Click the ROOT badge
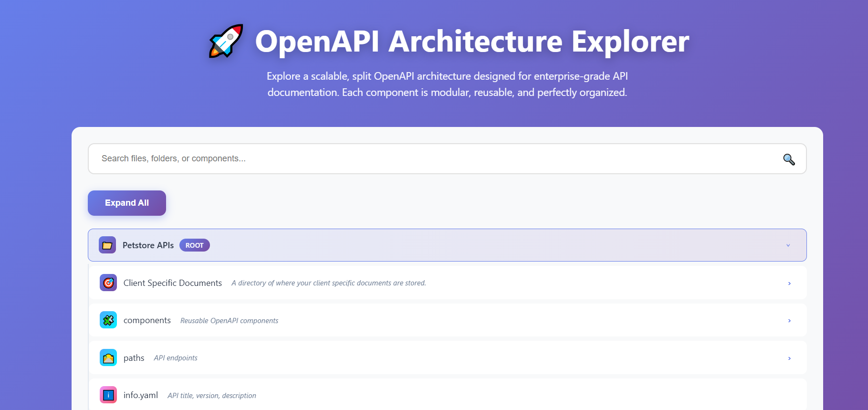Viewport: 868px width, 410px height. [x=194, y=245]
